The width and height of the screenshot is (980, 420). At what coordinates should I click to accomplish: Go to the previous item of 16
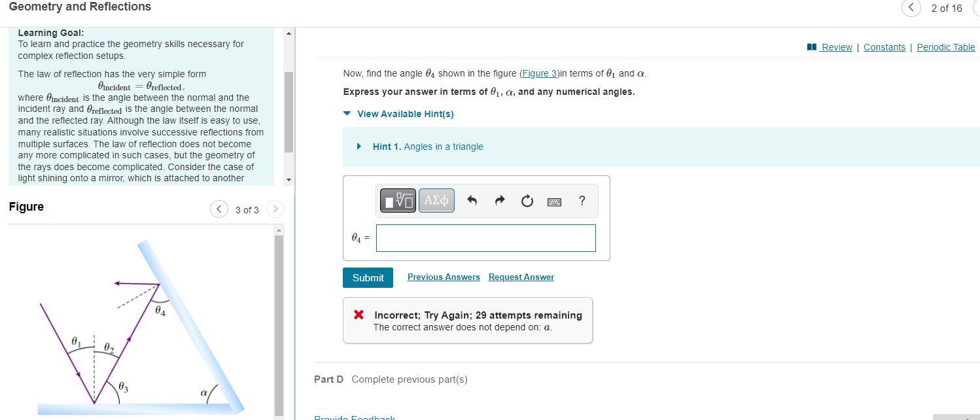click(911, 8)
